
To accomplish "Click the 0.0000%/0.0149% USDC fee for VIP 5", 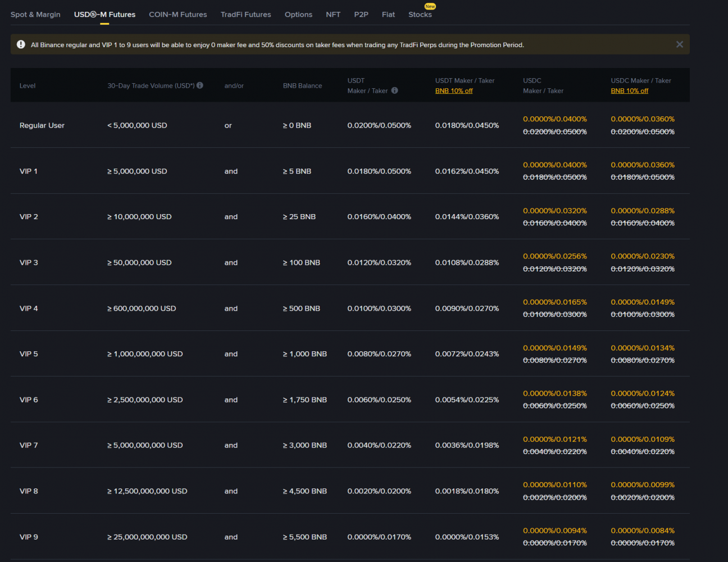I will [555, 348].
